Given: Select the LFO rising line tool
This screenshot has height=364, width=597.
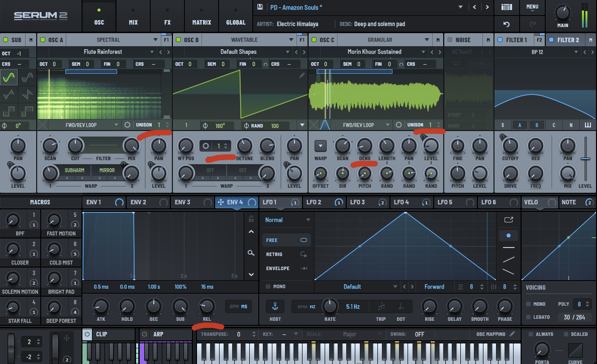Looking at the screenshot, I should [x=509, y=260].
